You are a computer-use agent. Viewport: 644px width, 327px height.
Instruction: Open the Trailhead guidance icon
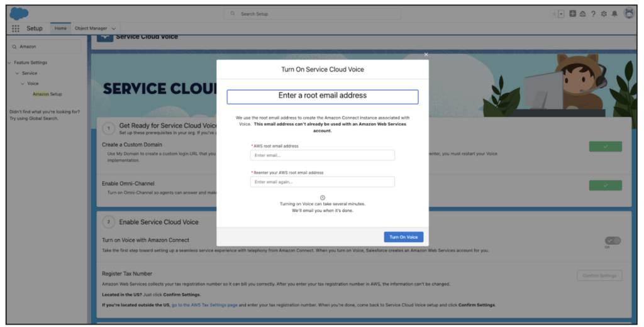click(x=582, y=14)
